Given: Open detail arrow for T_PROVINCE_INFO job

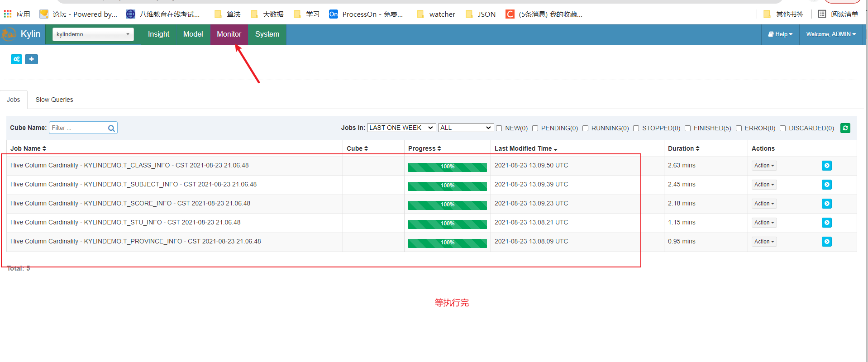Looking at the screenshot, I should point(827,242).
